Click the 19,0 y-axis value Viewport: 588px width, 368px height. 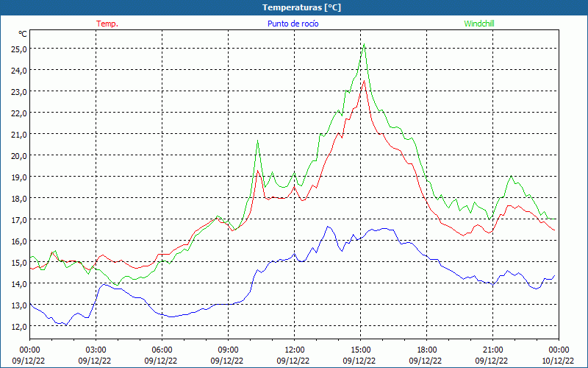pos(19,177)
